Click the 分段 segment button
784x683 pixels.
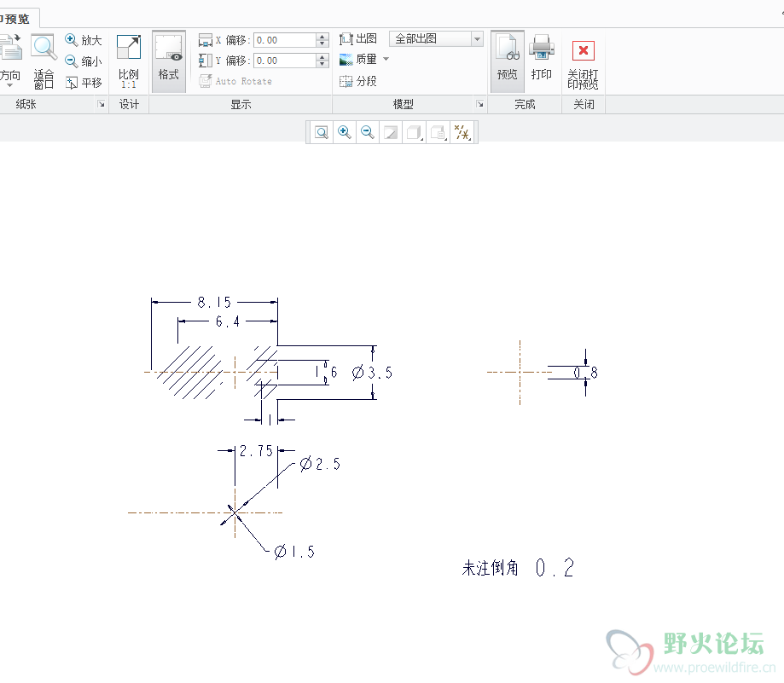click(357, 81)
